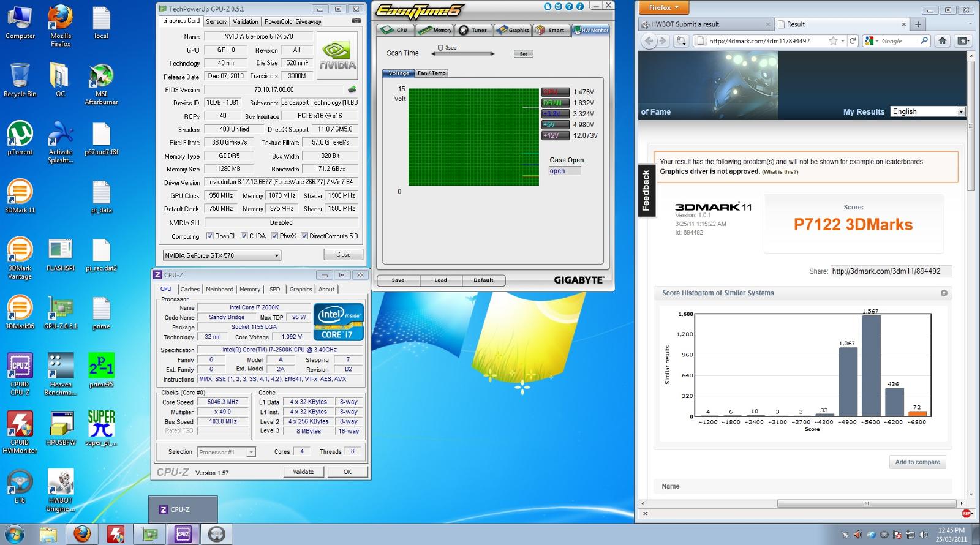This screenshot has width=980, height=545.
Task: Click Load in EasyTune6
Action: [x=441, y=280]
